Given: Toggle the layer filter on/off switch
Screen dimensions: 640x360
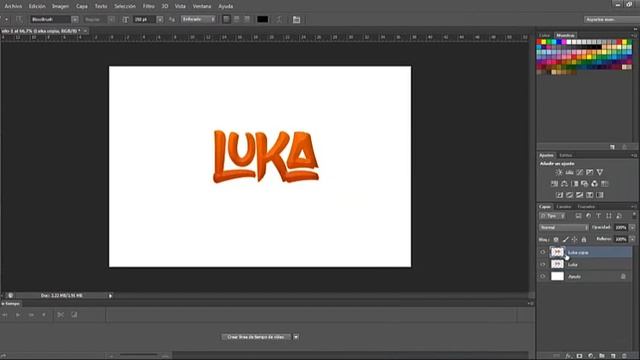Looking at the screenshot, I should click(634, 215).
